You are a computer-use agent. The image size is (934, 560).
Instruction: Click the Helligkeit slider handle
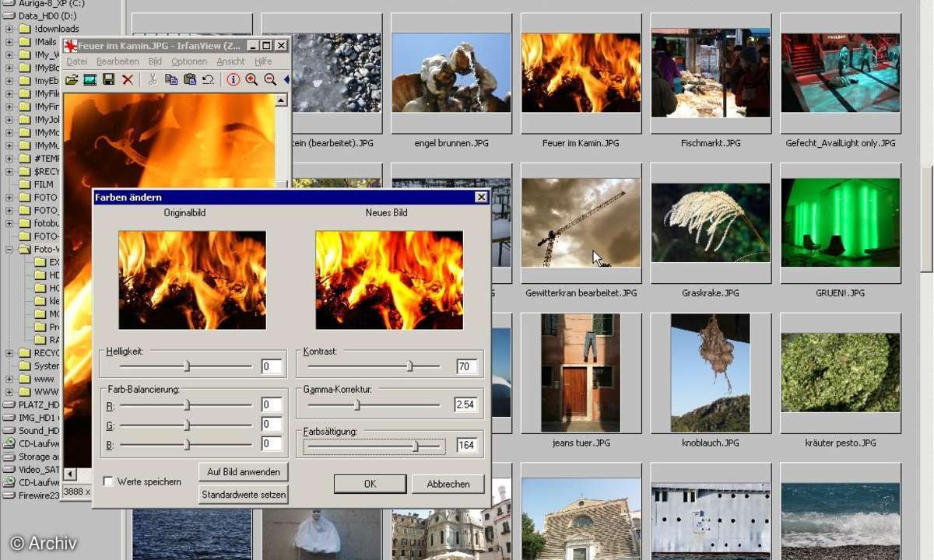(x=187, y=366)
